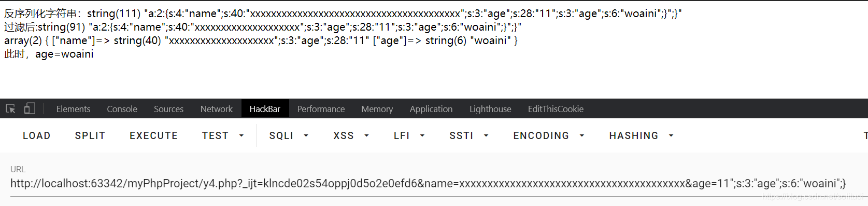Viewport: 868px width, 206px height.
Task: Click the line starting '反序列化字符串'
Action: coord(343,13)
